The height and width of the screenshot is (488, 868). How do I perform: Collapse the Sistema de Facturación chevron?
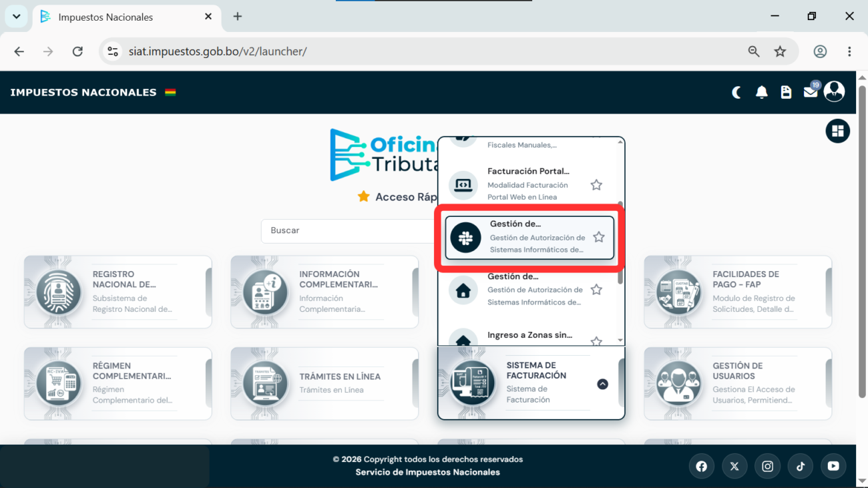click(602, 384)
